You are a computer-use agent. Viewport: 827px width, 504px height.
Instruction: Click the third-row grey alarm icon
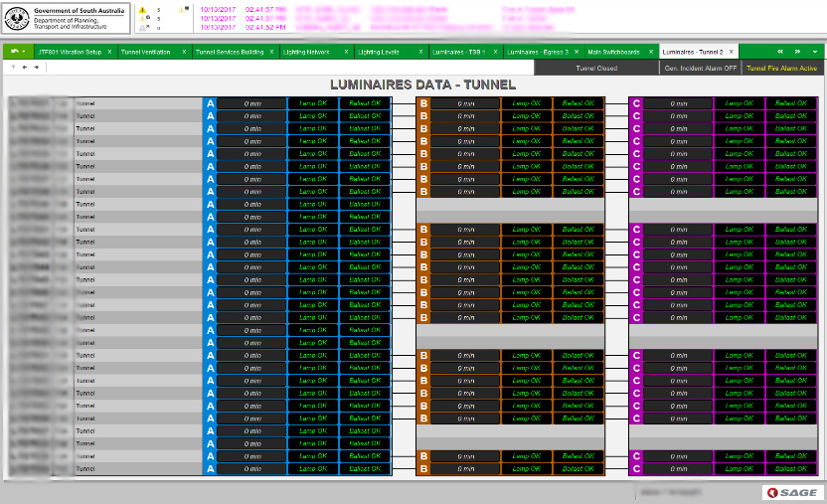click(x=145, y=27)
